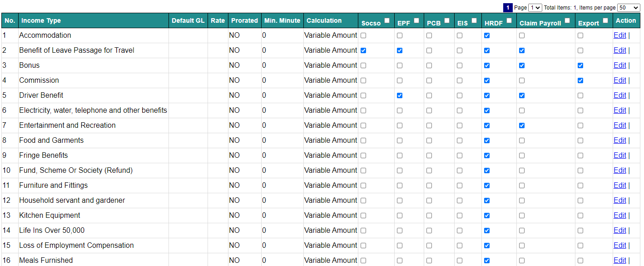Viewport: 644px width, 266px height.
Task: Uncheck EPF for Driver Benefit row
Action: 400,95
